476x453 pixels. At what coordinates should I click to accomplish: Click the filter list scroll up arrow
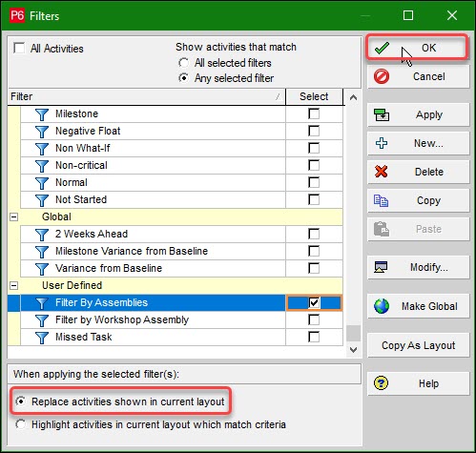353,97
